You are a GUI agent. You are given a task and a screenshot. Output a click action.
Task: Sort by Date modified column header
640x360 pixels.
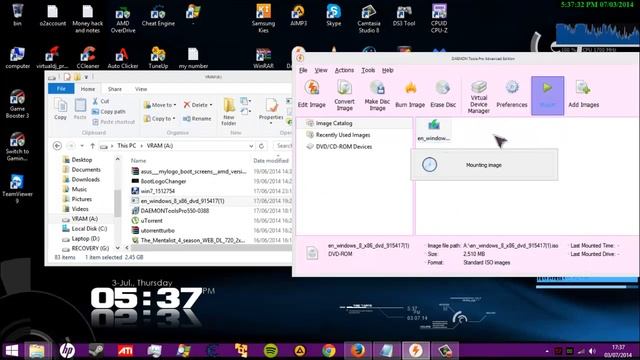[x=271, y=160]
